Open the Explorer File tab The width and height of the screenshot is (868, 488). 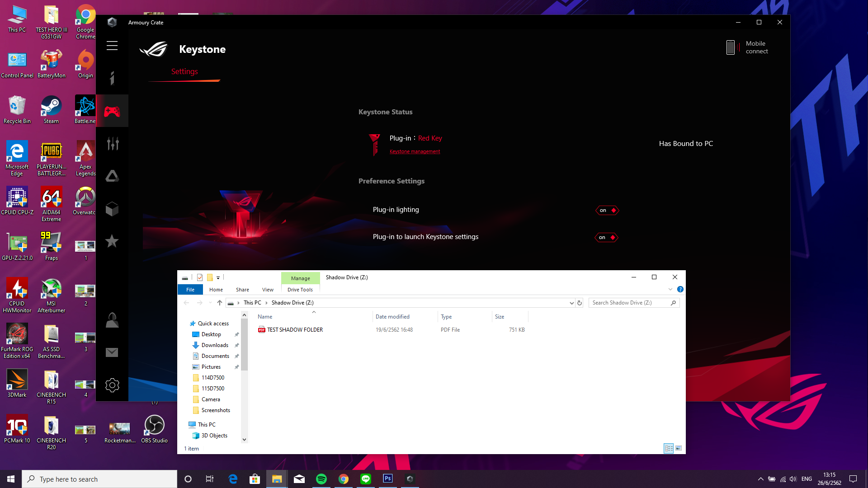(190, 290)
